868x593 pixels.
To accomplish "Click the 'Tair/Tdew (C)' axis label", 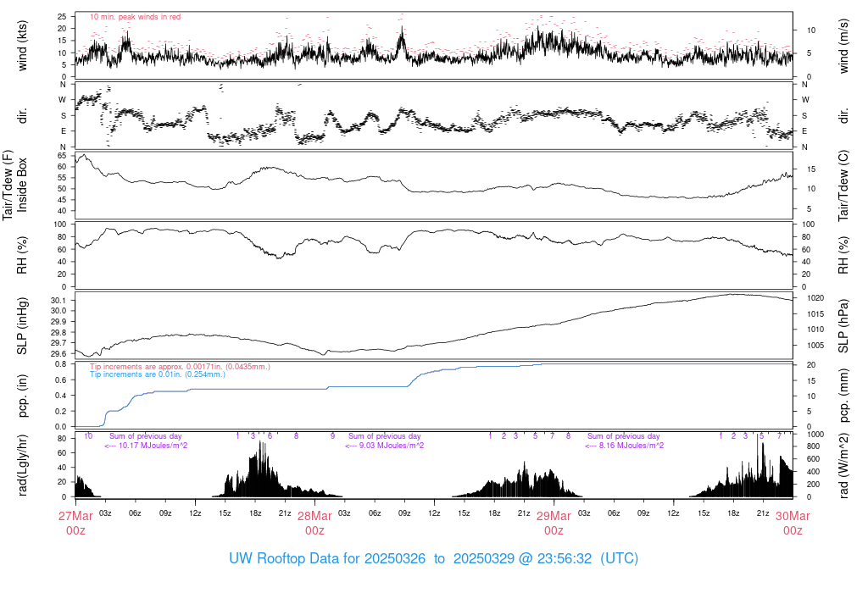I will coord(843,186).
